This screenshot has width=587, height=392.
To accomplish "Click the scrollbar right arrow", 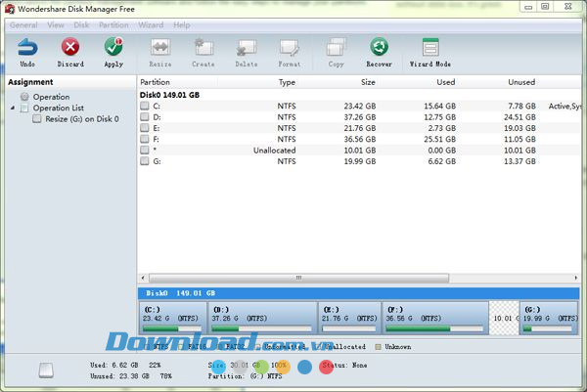I will (x=576, y=278).
